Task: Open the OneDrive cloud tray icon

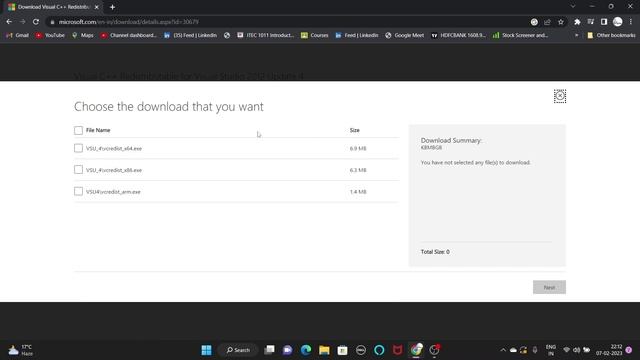Action: pyautogui.click(x=513, y=350)
